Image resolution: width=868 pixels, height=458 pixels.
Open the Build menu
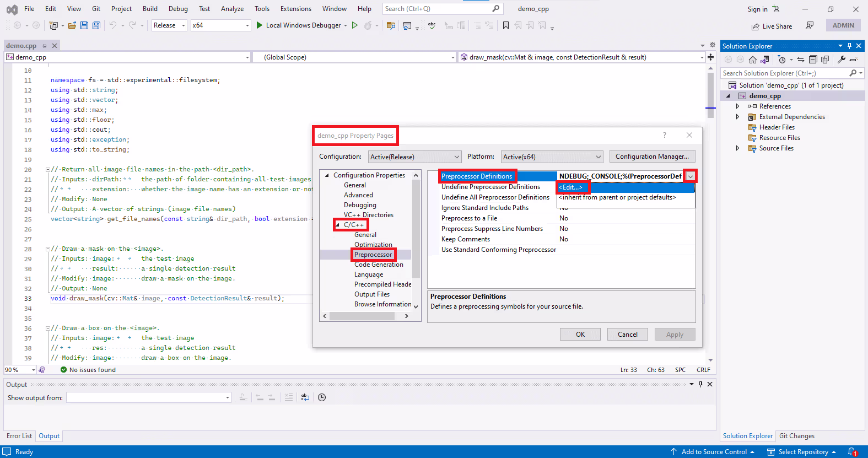click(x=150, y=9)
